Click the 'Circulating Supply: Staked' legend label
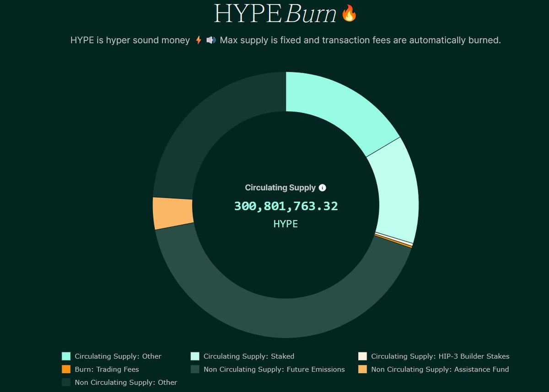Screen dimensions: 549x392 pos(249,356)
